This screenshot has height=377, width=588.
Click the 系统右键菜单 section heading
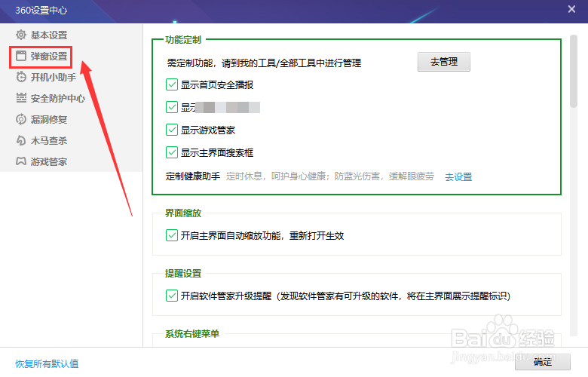click(192, 334)
